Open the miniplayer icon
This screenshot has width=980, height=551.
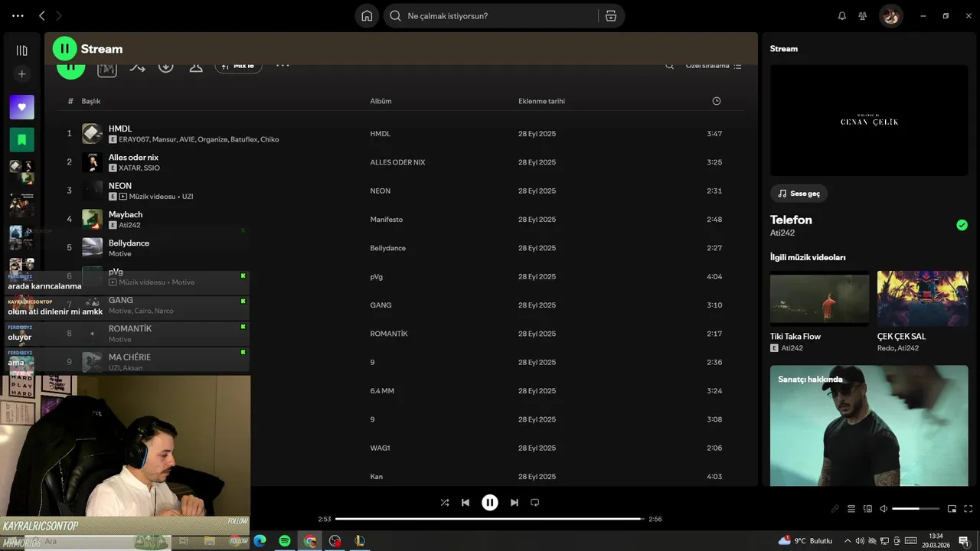[952, 509]
